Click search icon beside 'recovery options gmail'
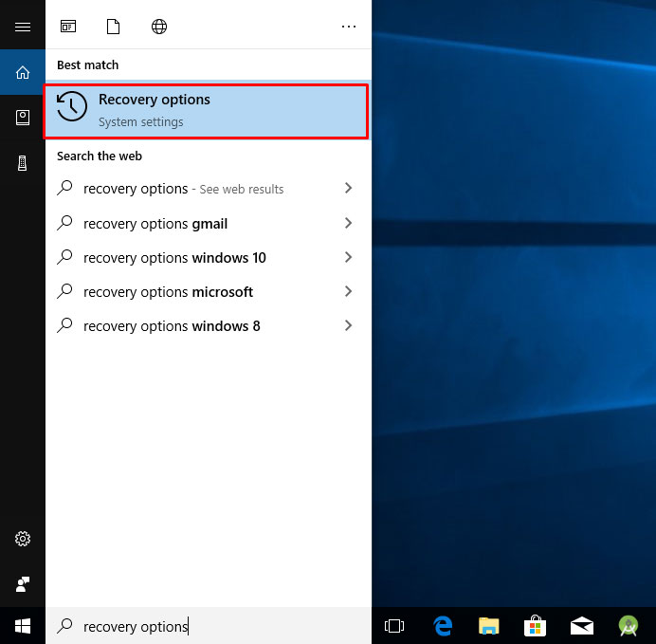 pos(64,223)
